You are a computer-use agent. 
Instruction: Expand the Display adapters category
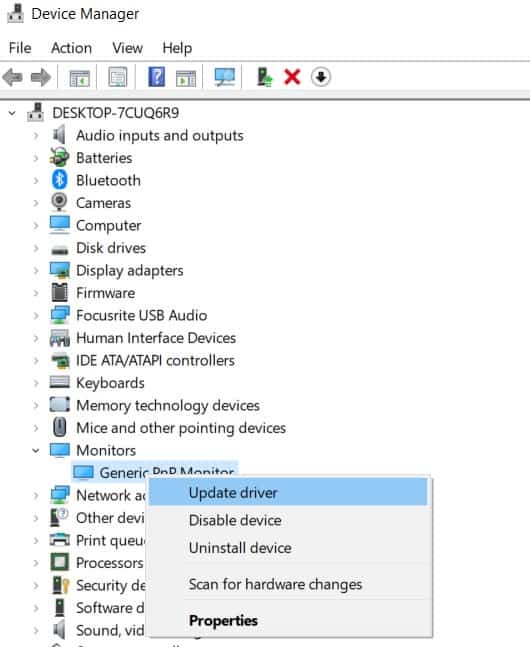[36, 270]
